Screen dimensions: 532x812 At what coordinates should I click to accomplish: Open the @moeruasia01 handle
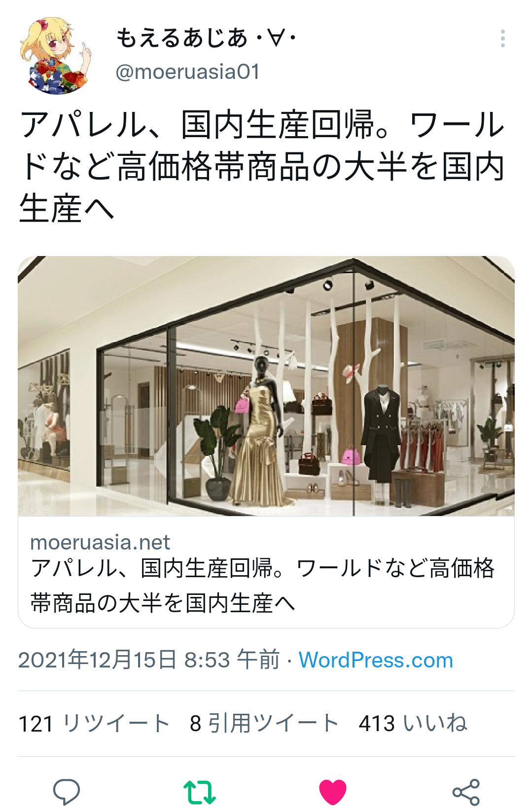(187, 72)
